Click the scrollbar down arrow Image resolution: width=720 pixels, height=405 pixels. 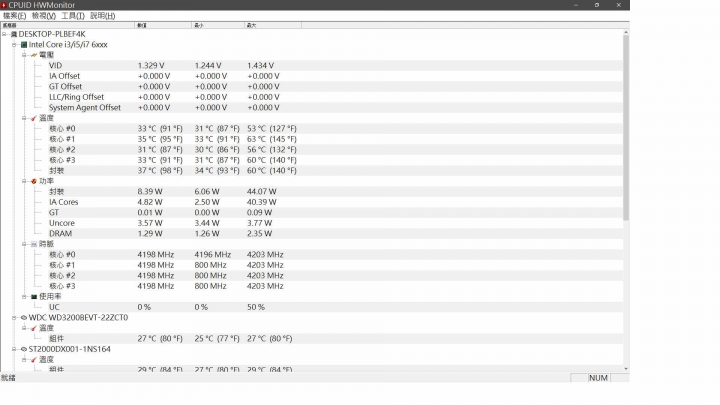click(626, 368)
